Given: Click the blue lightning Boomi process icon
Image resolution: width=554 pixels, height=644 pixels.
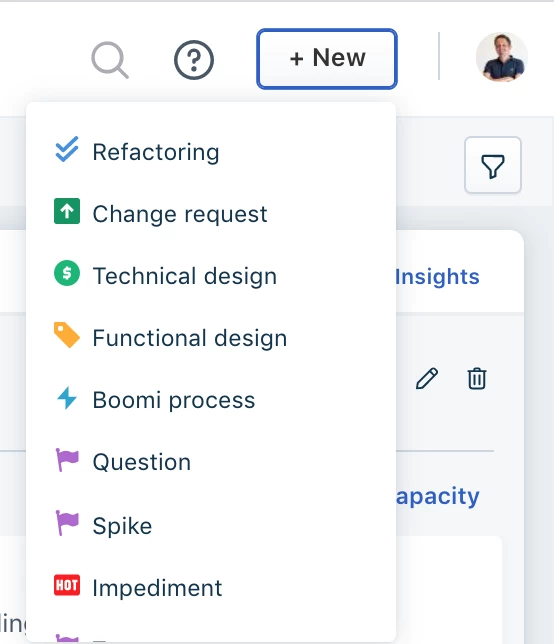Looking at the screenshot, I should (67, 398).
